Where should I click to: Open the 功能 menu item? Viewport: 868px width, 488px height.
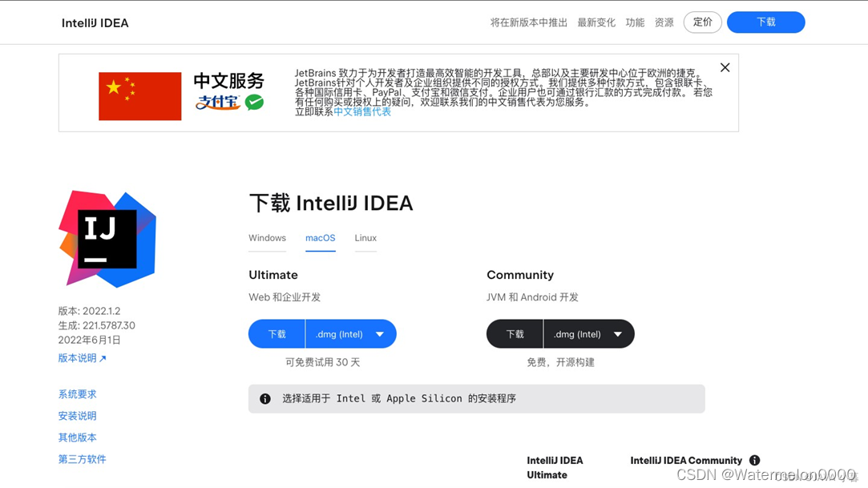pyautogui.click(x=634, y=22)
